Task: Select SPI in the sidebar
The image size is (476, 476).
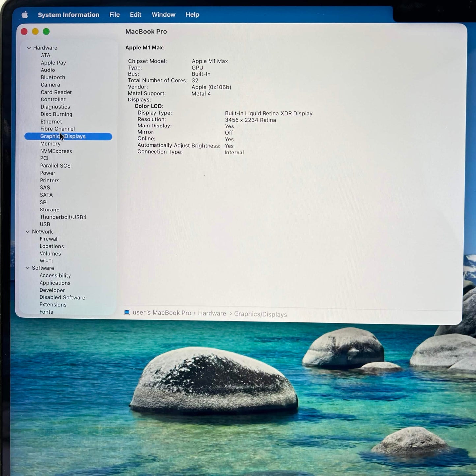Action: click(44, 202)
